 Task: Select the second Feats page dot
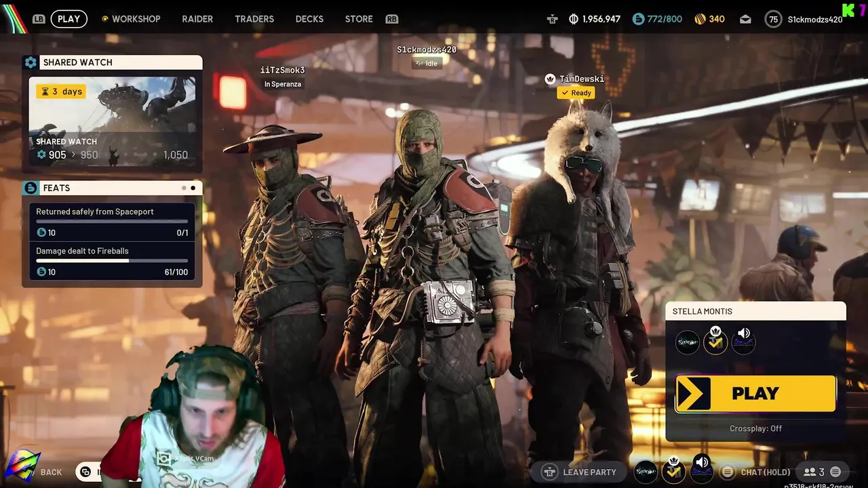pyautogui.click(x=193, y=188)
